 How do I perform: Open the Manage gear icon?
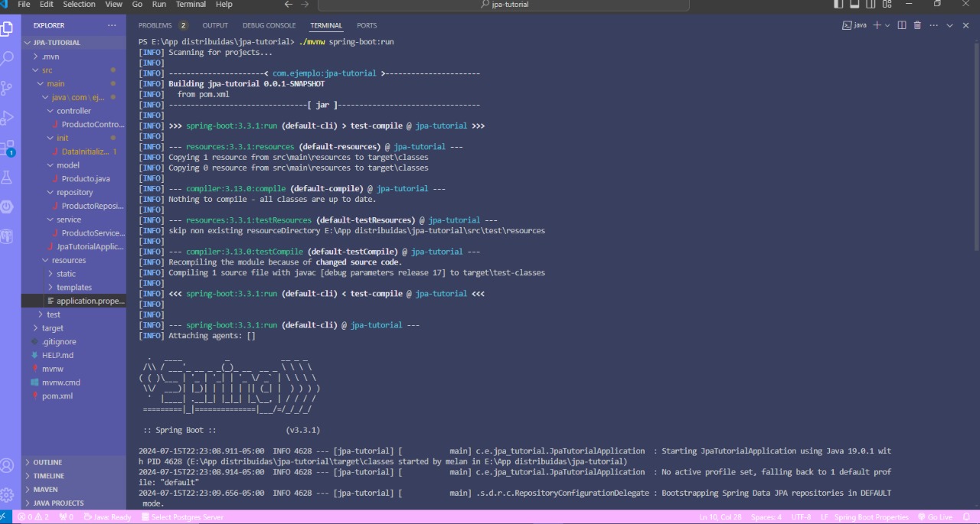7,494
